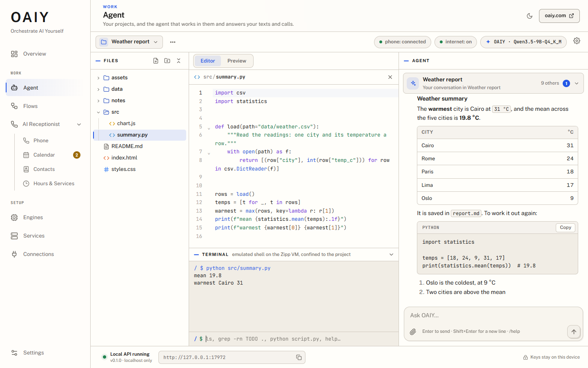Open Connections under Setup
The image size is (588, 368).
click(45, 254)
